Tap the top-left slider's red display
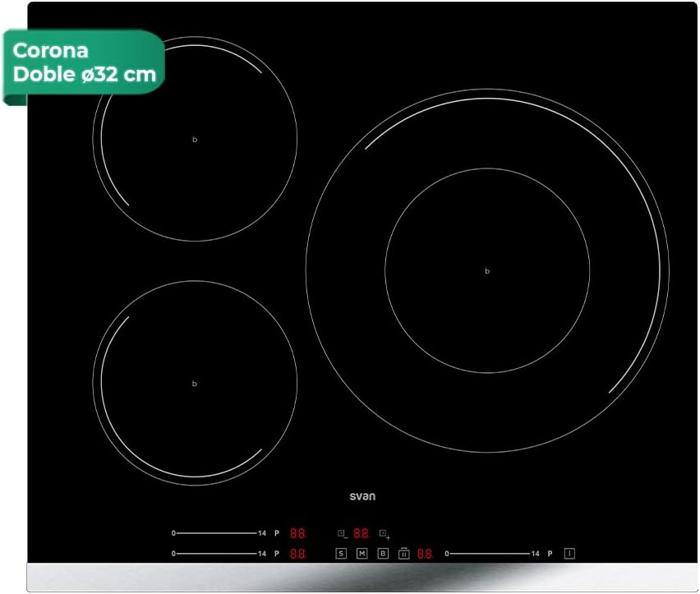The width and height of the screenshot is (700, 594). [297, 533]
